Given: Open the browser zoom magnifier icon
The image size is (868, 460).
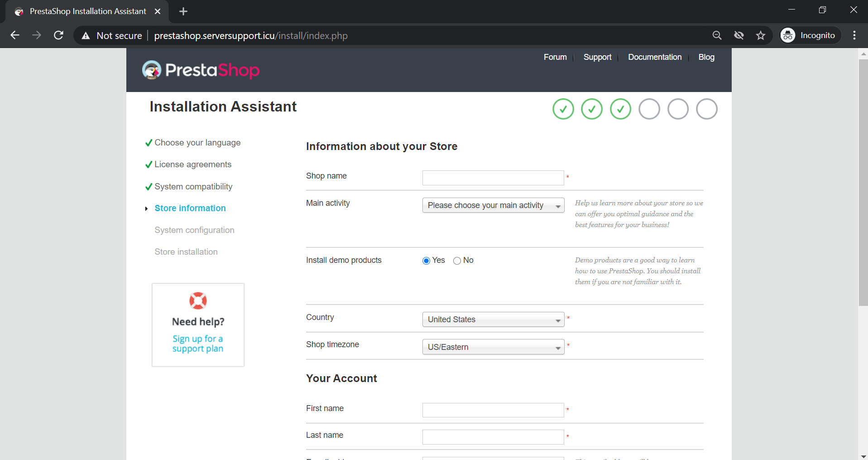Looking at the screenshot, I should 717,35.
